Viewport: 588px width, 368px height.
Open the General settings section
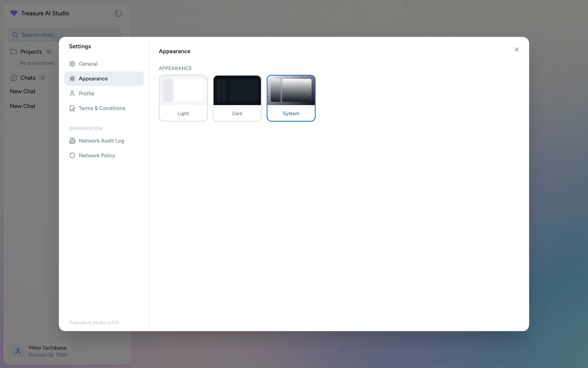104,64
